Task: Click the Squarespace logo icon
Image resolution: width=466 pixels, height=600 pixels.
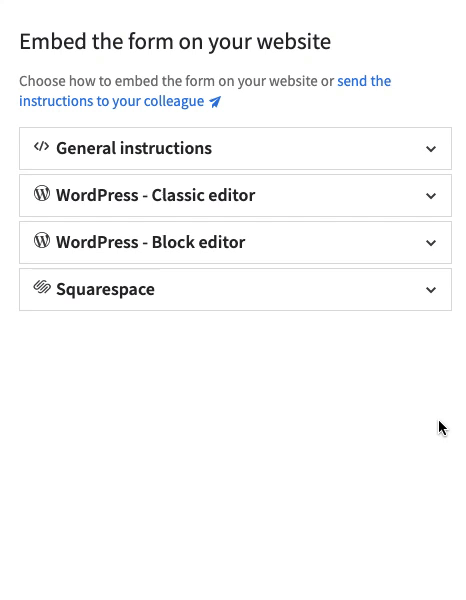Action: [42, 287]
